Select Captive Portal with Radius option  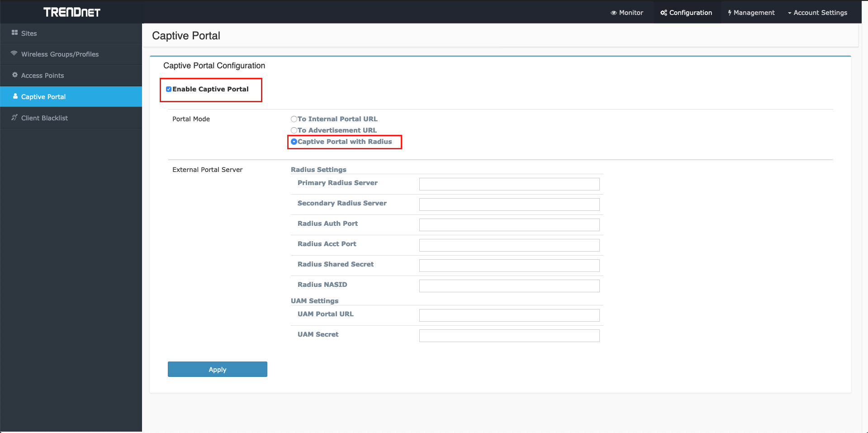pyautogui.click(x=294, y=142)
